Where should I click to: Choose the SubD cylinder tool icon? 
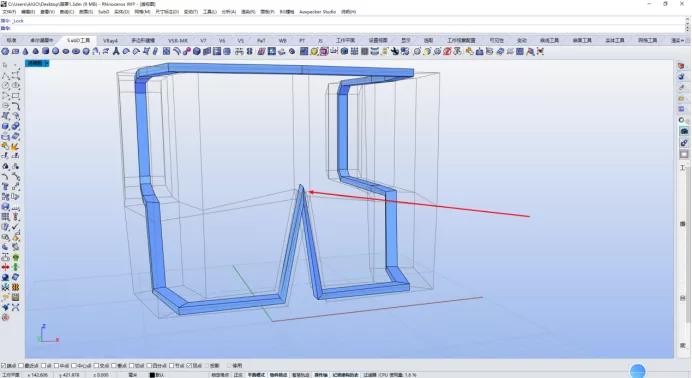45,52
